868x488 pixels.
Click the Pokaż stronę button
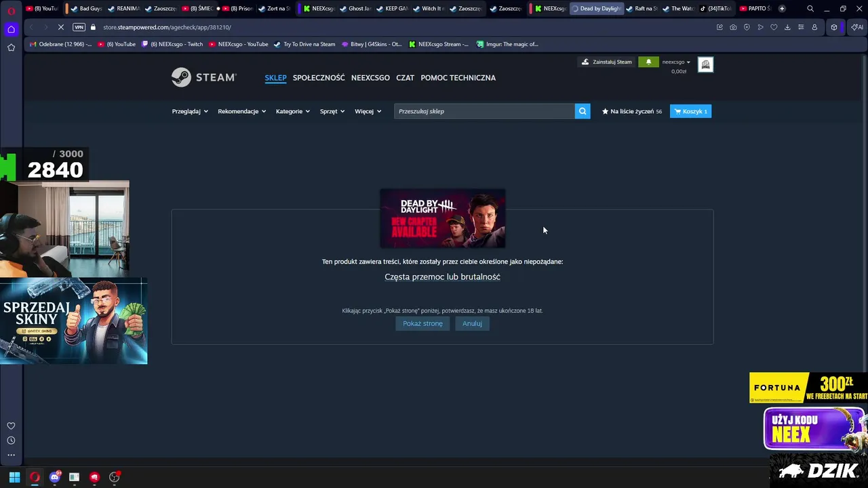coord(422,323)
